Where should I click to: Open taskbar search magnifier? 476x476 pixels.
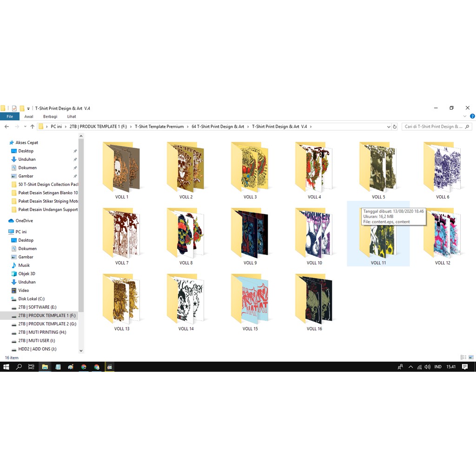click(19, 367)
